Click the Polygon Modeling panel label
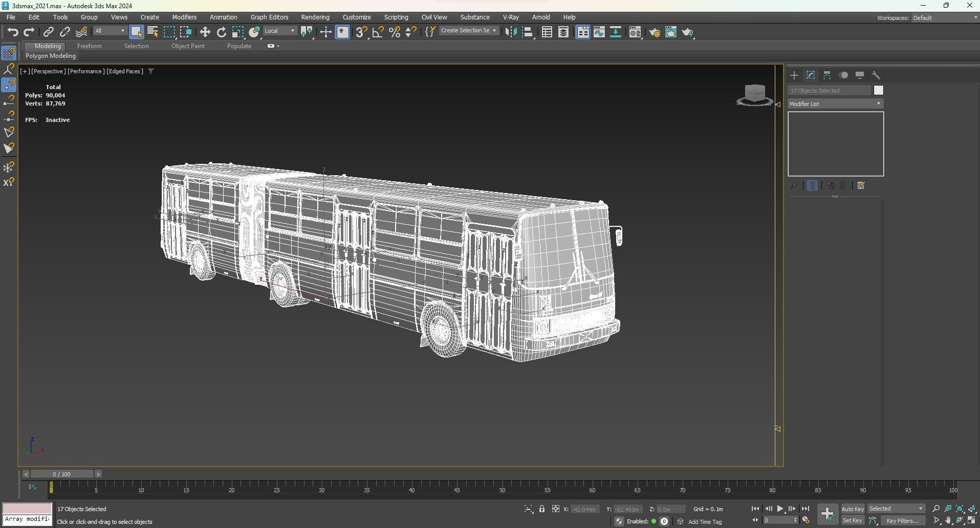Viewport: 980px width, 528px height. [51, 56]
